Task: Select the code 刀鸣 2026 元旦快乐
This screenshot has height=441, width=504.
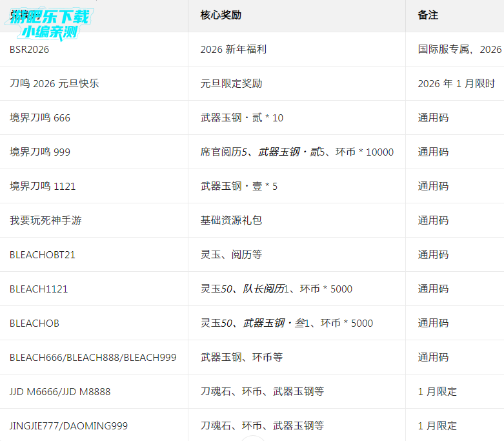Action: point(54,84)
